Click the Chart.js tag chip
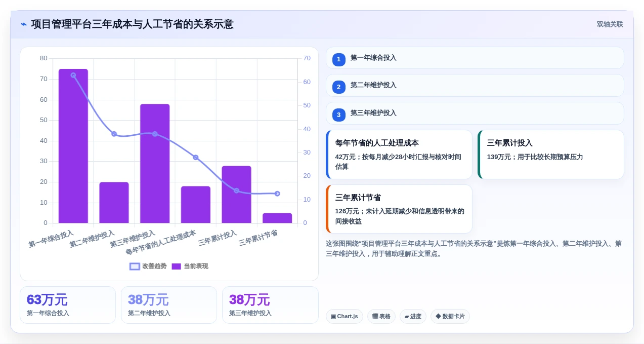 (x=345, y=316)
